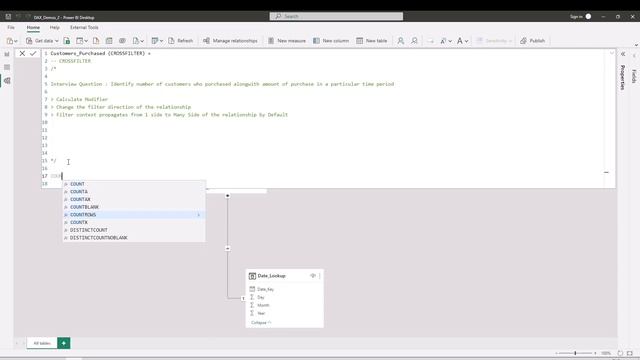Save the file using the title bar icon
This screenshot has height=360, width=640.
[8, 17]
